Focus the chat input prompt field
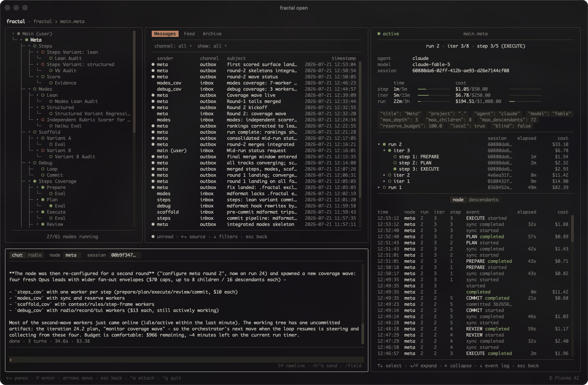The height and width of the screenshot is (385, 588). 186,360
